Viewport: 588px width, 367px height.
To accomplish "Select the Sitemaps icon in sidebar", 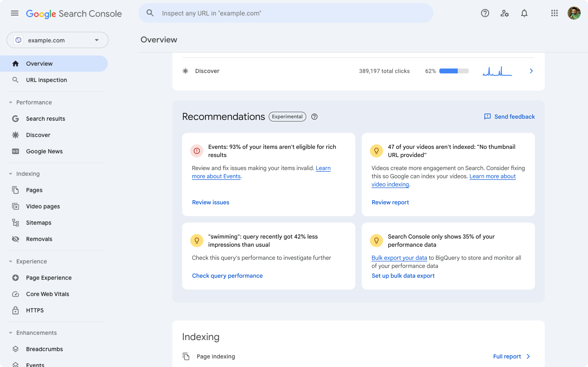I will [x=15, y=222].
